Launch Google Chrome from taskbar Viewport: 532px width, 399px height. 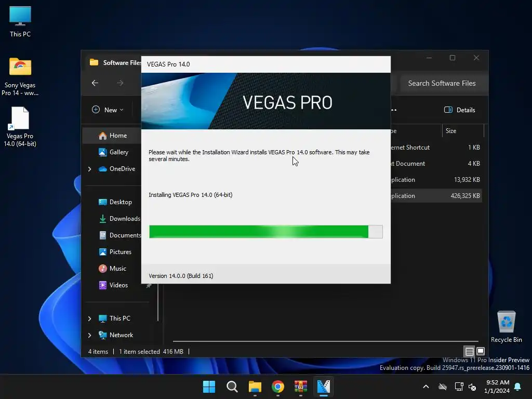(x=277, y=387)
